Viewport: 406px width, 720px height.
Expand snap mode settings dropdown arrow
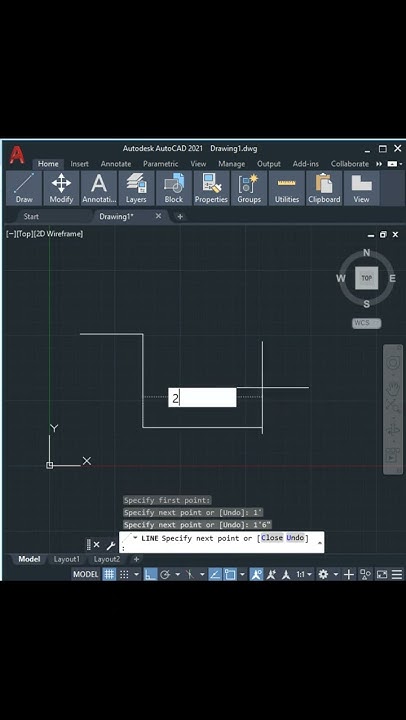coord(136,574)
